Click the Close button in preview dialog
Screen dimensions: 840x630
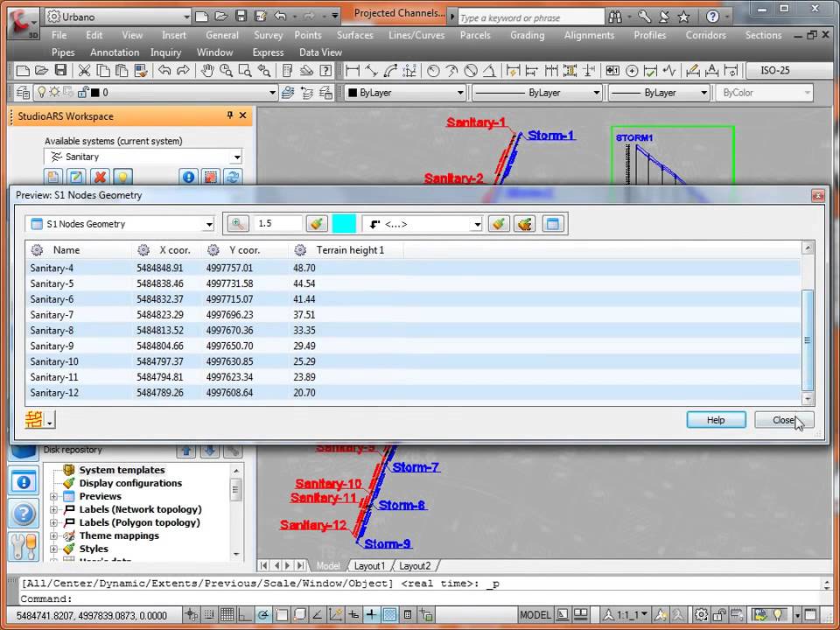784,420
